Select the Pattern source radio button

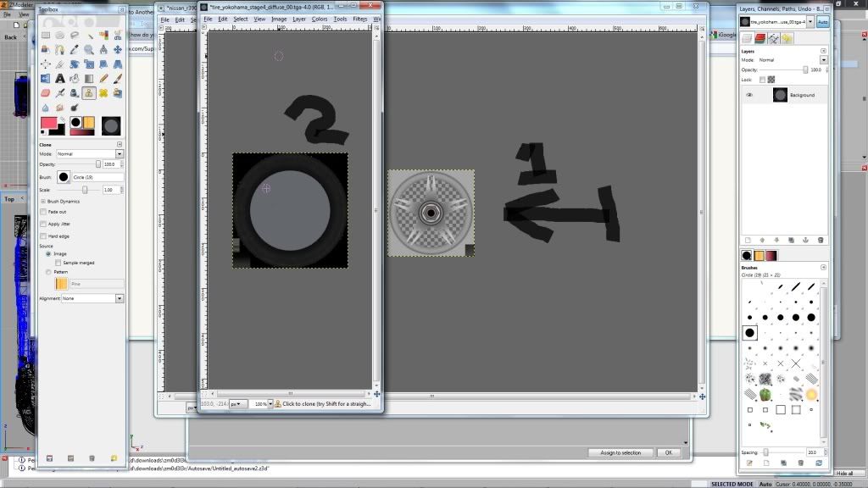pos(48,272)
